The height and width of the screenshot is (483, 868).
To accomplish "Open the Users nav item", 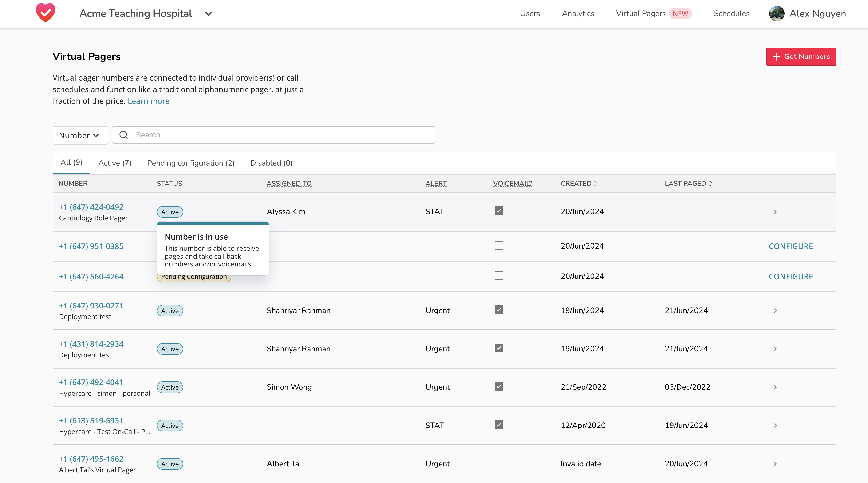I will (x=530, y=14).
